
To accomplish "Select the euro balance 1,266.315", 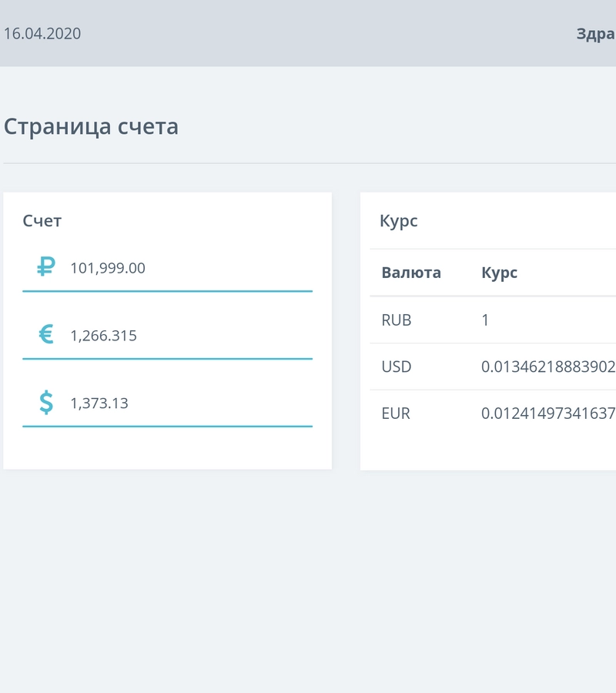I will point(103,336).
